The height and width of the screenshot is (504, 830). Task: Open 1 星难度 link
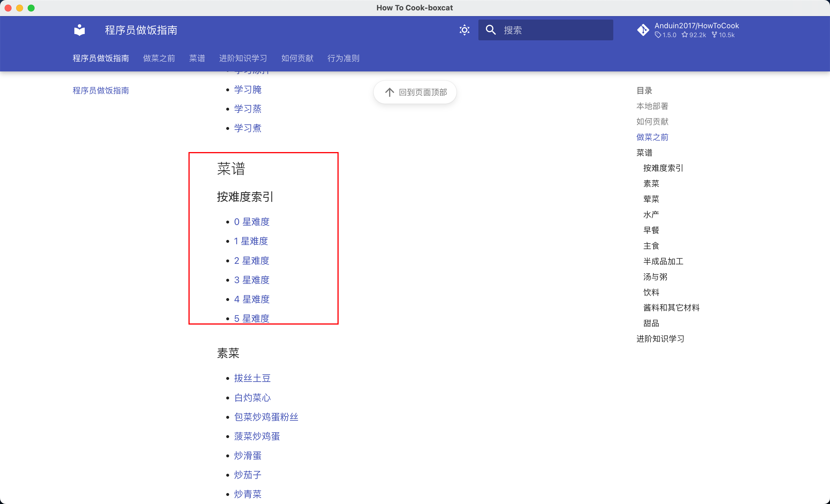(251, 241)
